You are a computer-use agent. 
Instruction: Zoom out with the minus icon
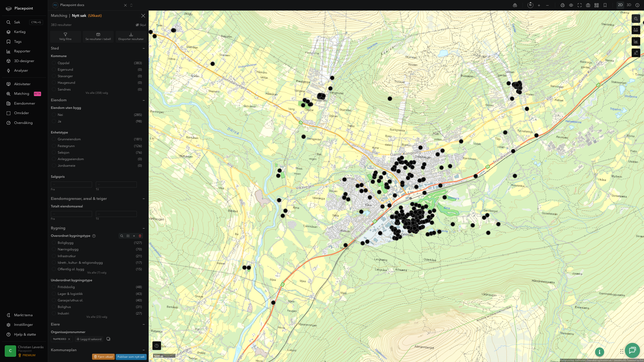[x=547, y=5]
